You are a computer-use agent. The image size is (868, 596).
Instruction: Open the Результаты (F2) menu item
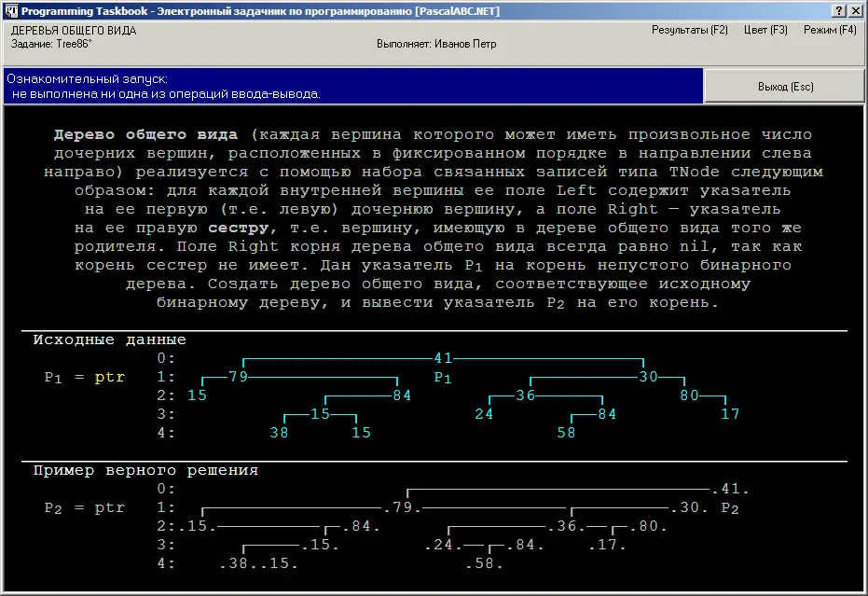[689, 30]
